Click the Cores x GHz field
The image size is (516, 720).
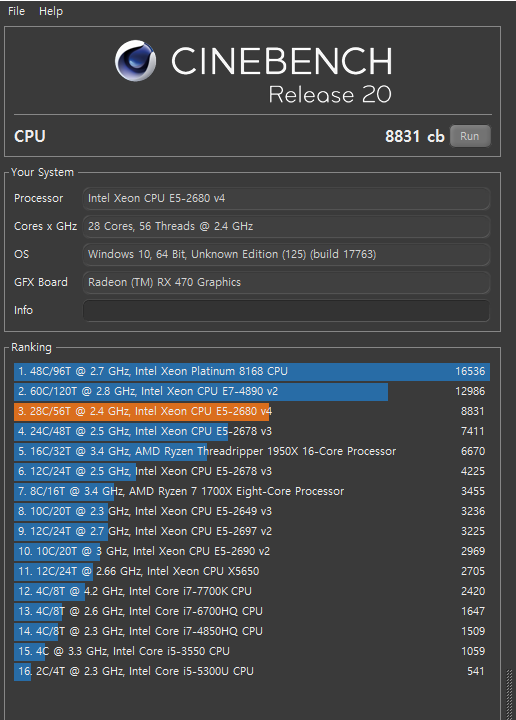pos(286,226)
